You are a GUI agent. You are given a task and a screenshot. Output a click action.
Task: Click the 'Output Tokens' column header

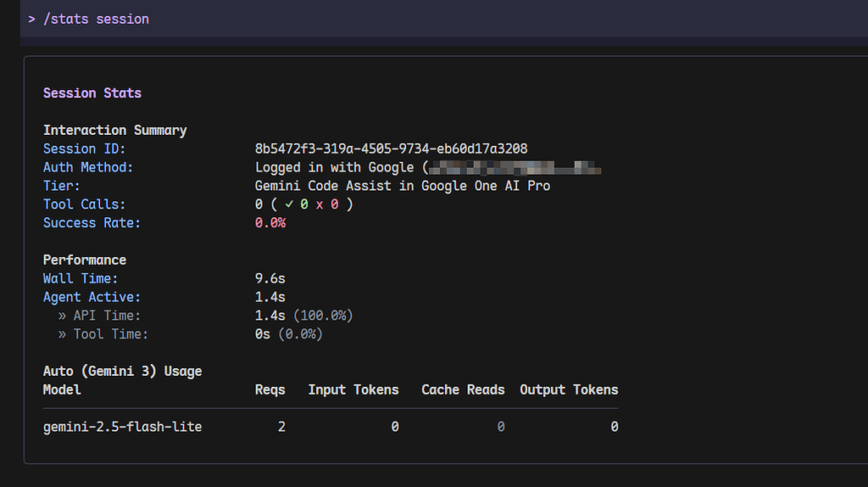(x=569, y=390)
